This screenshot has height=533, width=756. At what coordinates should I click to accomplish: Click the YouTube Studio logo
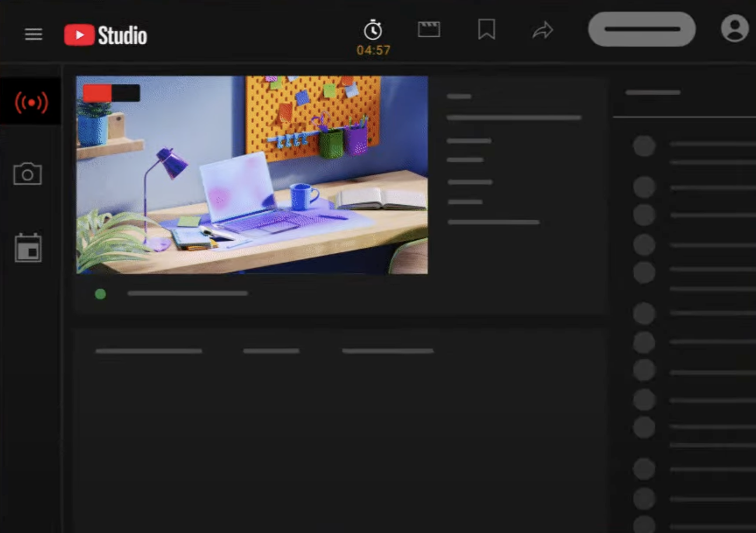point(106,35)
